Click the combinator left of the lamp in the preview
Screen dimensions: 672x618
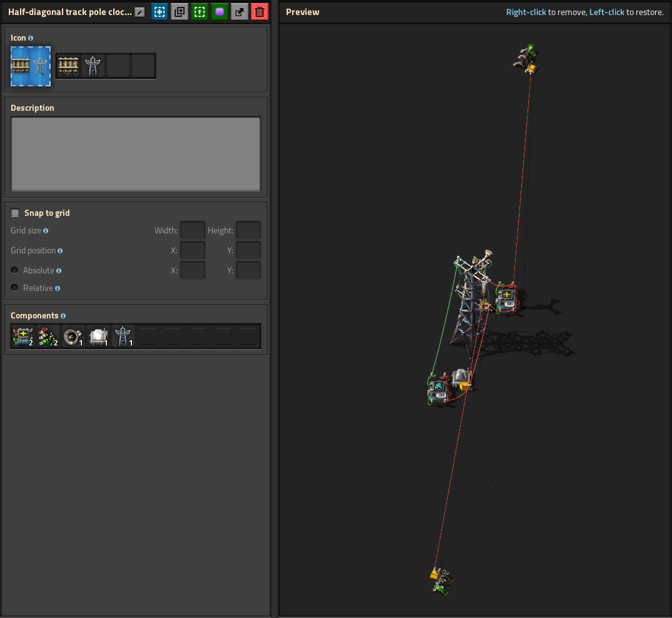[438, 389]
